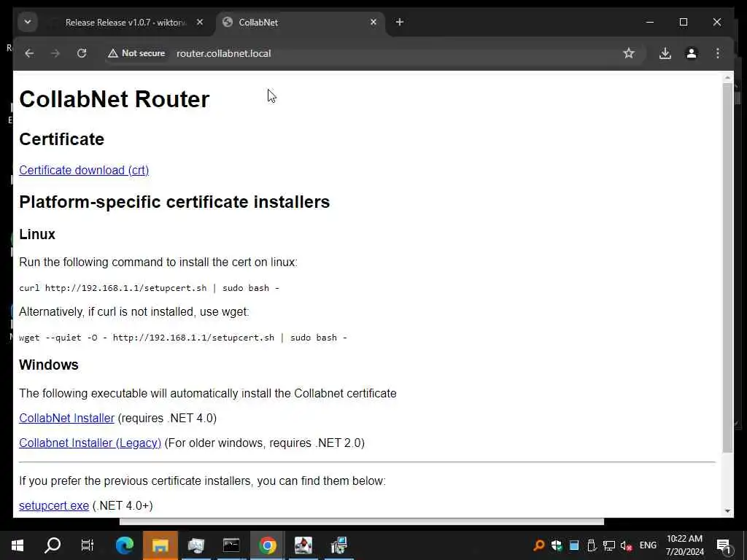Click the muted volume speaker tray icon
The image size is (747, 560).
(627, 545)
